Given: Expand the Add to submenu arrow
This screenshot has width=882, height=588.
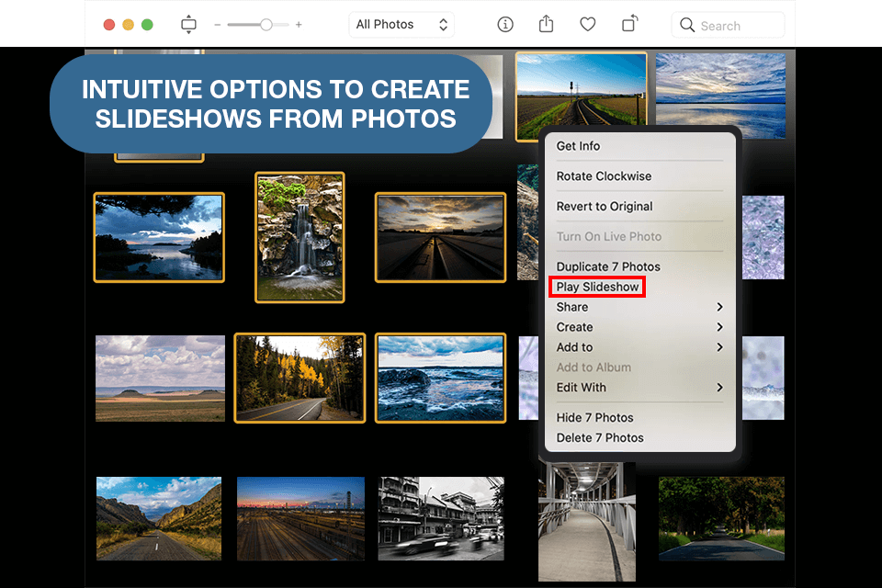Looking at the screenshot, I should pos(719,347).
